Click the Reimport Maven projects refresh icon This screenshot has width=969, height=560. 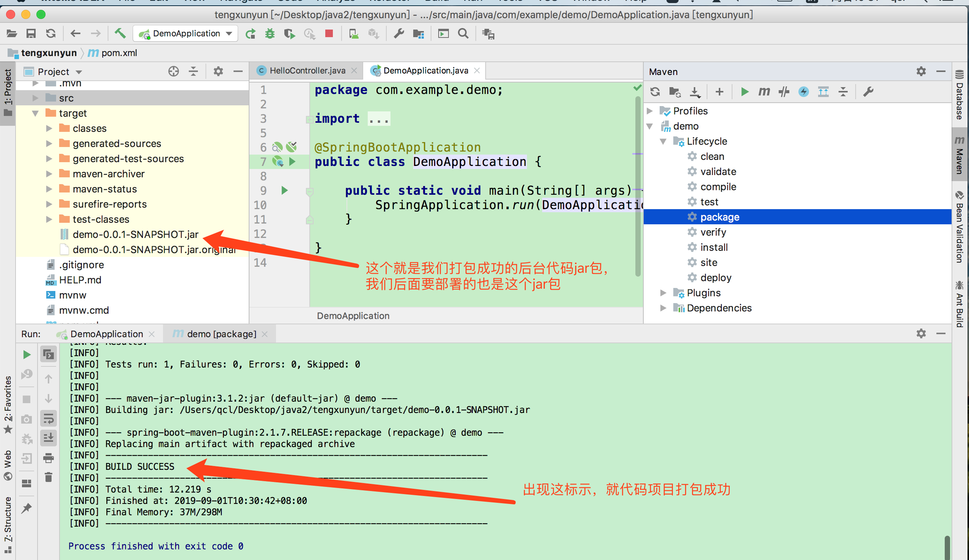pyautogui.click(x=655, y=92)
